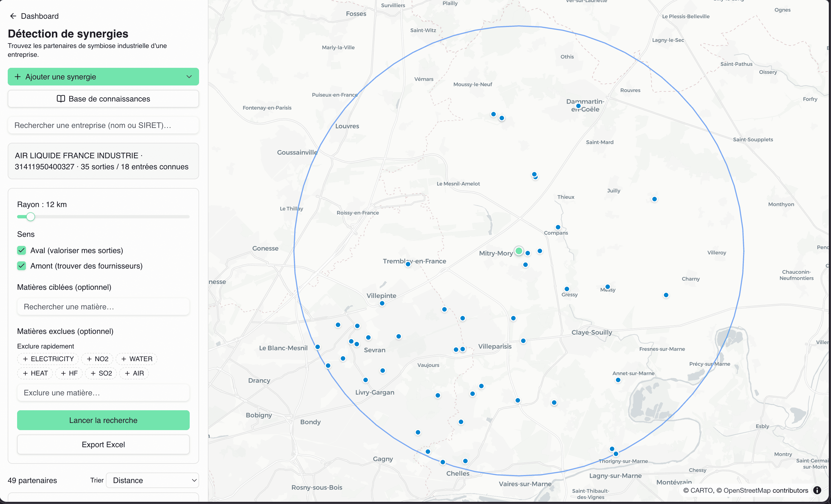Exclude HEAT via its quick chip

click(35, 373)
